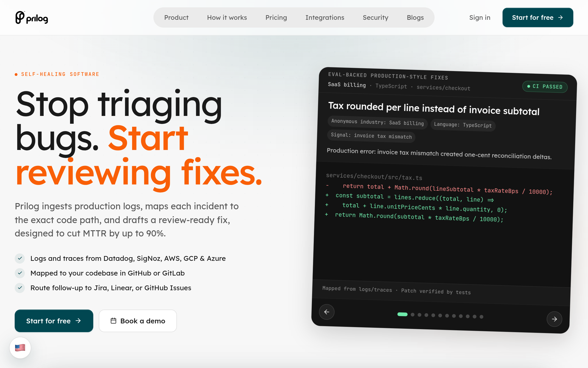Go to How it works section
Screen dimensions: 588x368
pos(227,17)
